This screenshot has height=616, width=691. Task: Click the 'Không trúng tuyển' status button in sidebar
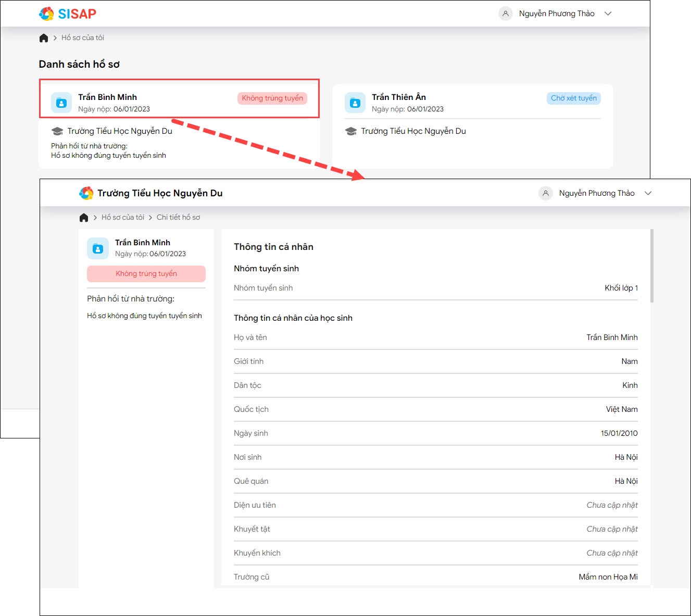146,274
